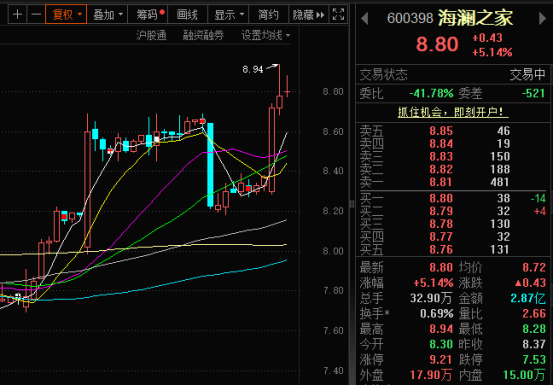Click the 8.00 price axis label
The height and width of the screenshot is (386, 554).
pos(333,251)
